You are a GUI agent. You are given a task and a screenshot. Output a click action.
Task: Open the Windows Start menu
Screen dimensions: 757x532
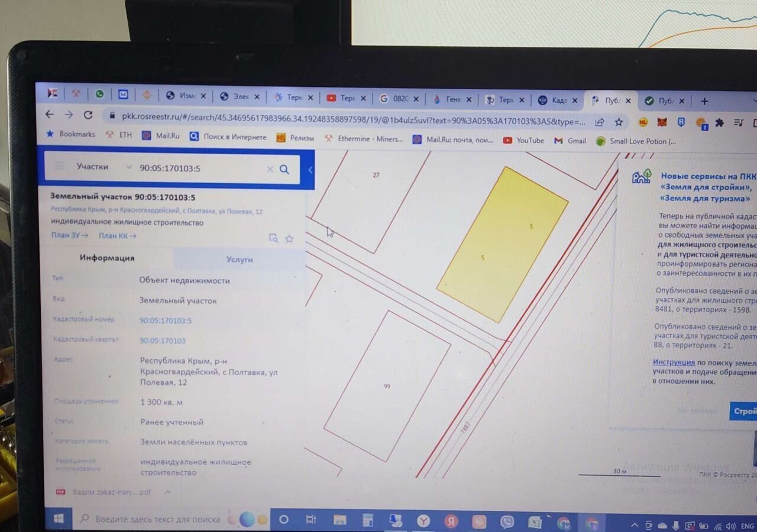59,519
